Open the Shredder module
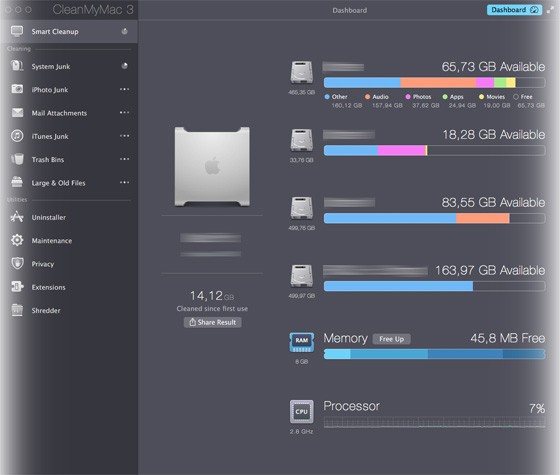Screen dimensions: 560x475 [x=69, y=310]
